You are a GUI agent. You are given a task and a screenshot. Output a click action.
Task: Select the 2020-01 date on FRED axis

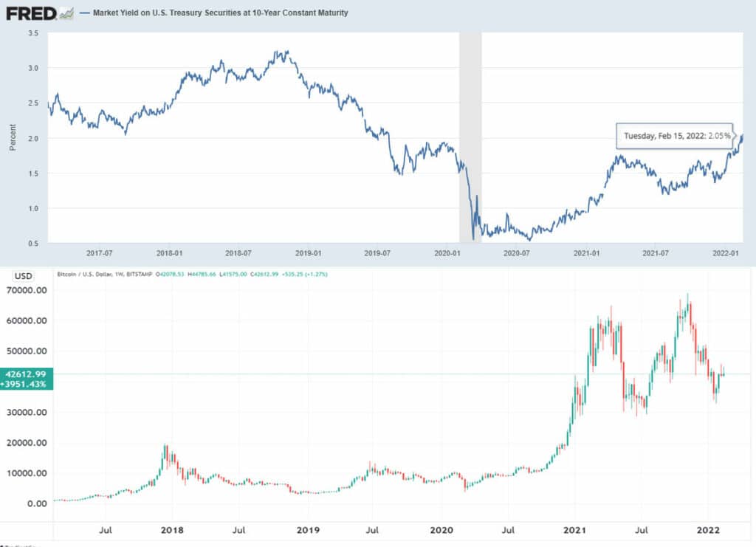447,253
